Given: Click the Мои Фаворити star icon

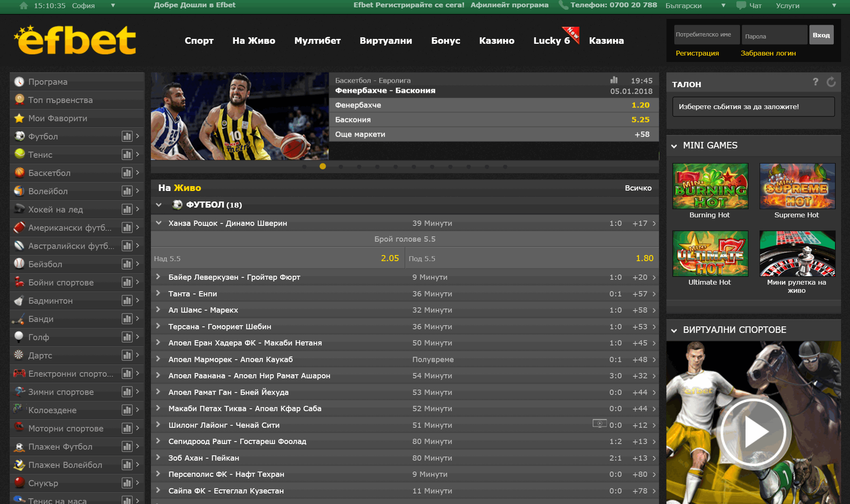Looking at the screenshot, I should 19,118.
